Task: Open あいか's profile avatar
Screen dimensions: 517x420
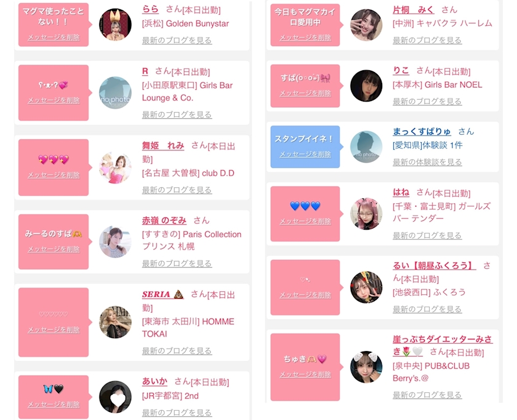Action: pyautogui.click(x=115, y=397)
